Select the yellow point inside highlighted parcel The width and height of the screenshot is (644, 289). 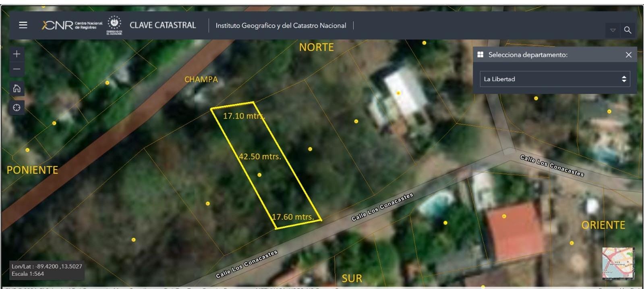[259, 175]
